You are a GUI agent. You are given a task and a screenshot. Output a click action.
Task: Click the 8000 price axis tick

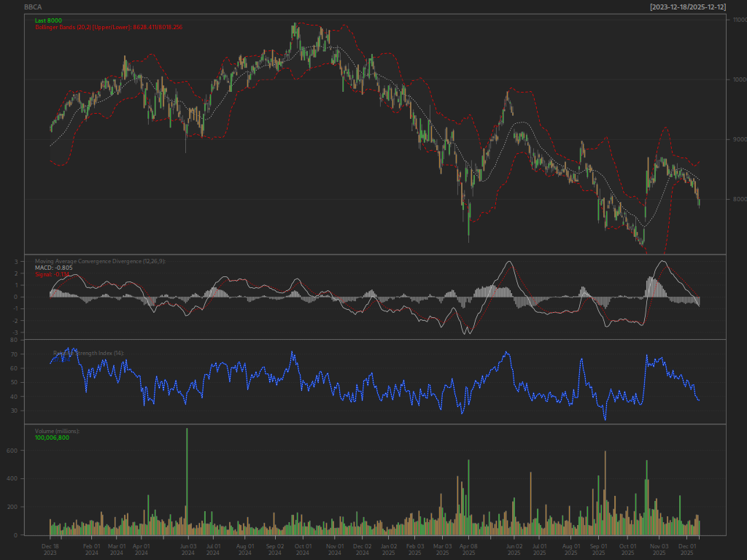pyautogui.click(x=740, y=199)
